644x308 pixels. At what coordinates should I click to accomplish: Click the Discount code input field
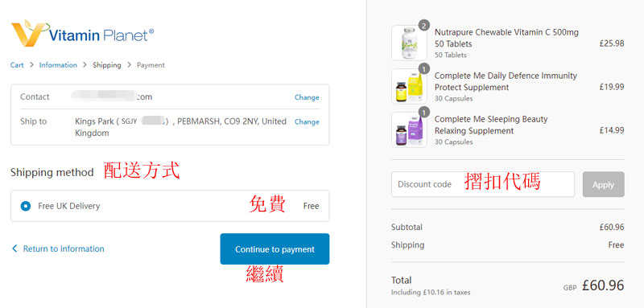coord(482,184)
